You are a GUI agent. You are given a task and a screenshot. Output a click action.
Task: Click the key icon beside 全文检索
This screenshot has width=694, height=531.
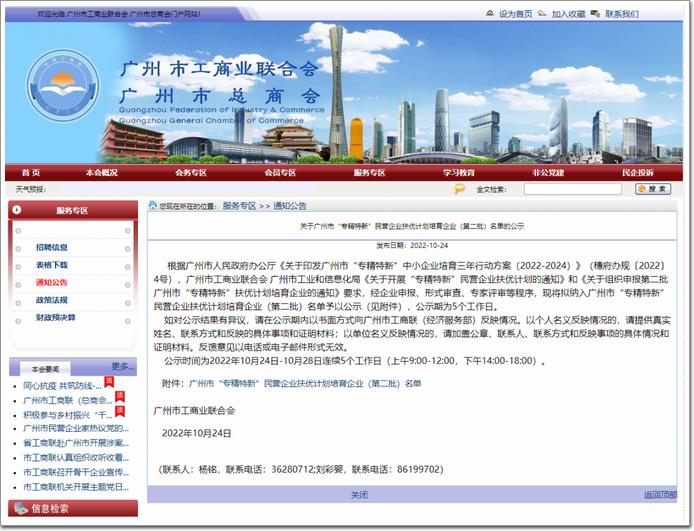click(460, 188)
